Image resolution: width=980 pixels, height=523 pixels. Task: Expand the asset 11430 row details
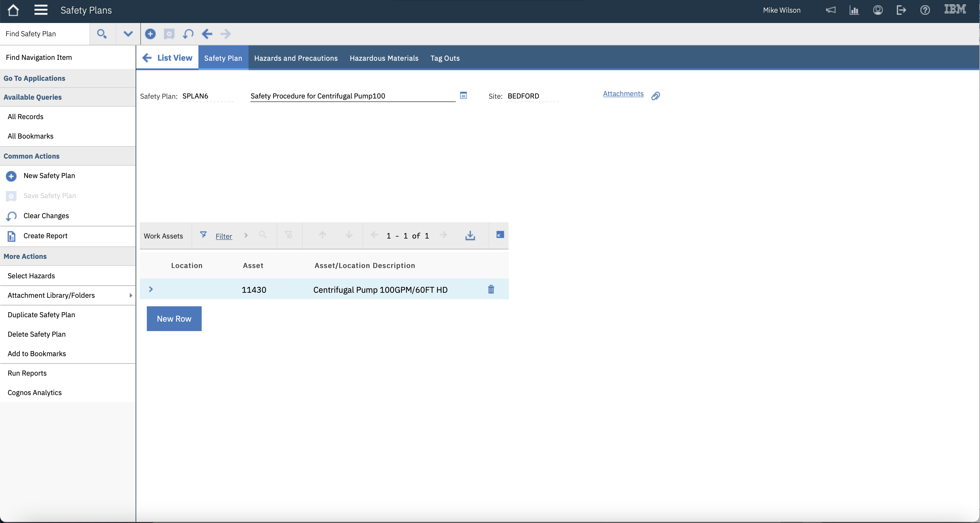click(x=151, y=290)
